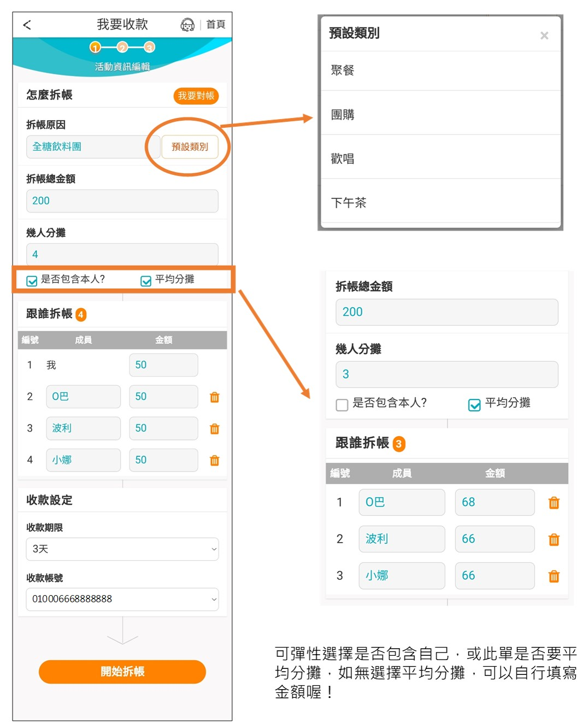Image resolution: width=588 pixels, height=723 pixels.
Task: Delete member 波利 with 50 amount
Action: pos(214,429)
